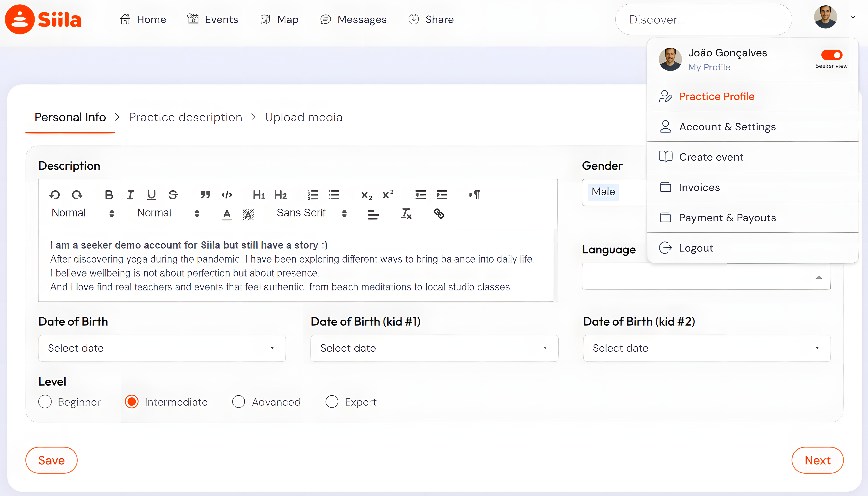
Task: Click the redo icon in editor toolbar
Action: pos(77,195)
